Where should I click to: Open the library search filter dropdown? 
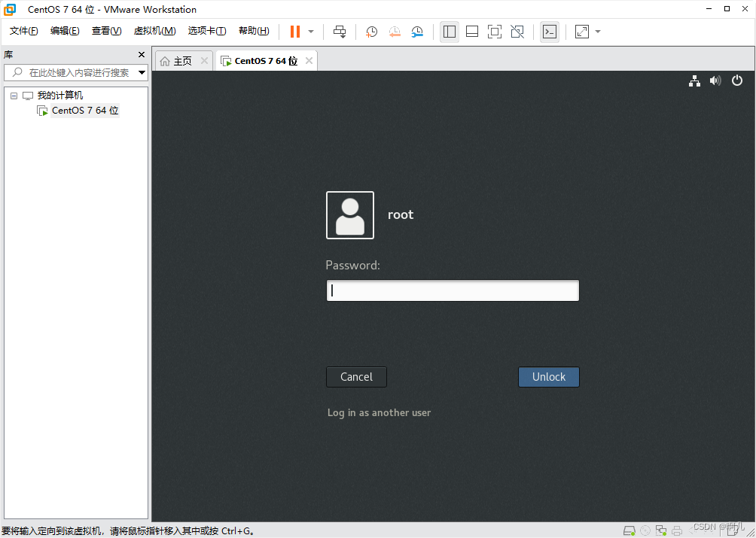pos(142,73)
